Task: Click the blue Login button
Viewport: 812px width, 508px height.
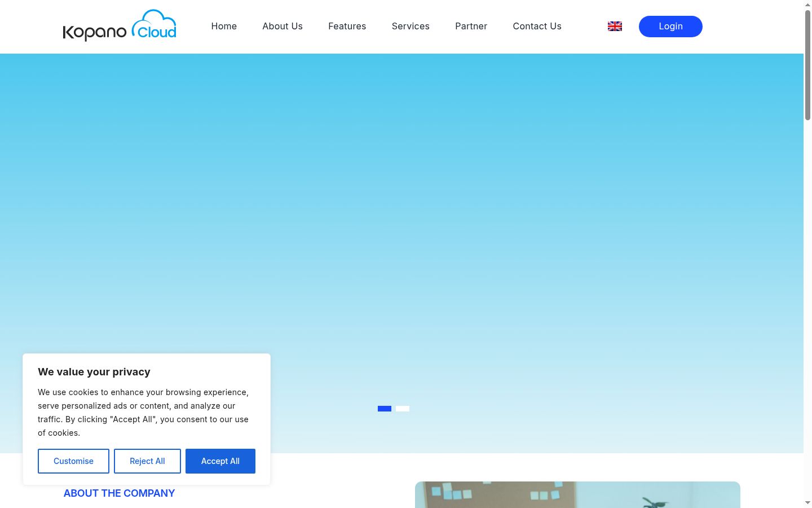Action: (670, 27)
